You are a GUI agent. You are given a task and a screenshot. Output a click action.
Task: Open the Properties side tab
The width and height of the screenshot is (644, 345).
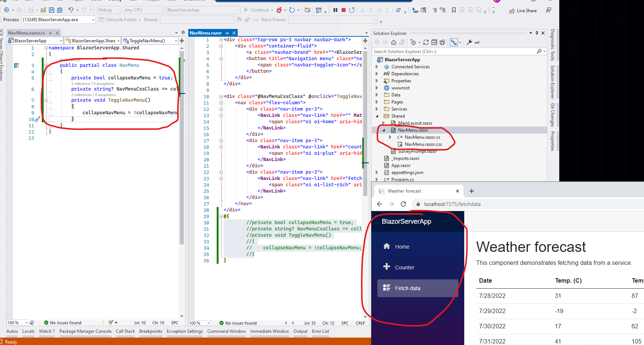pos(552,141)
